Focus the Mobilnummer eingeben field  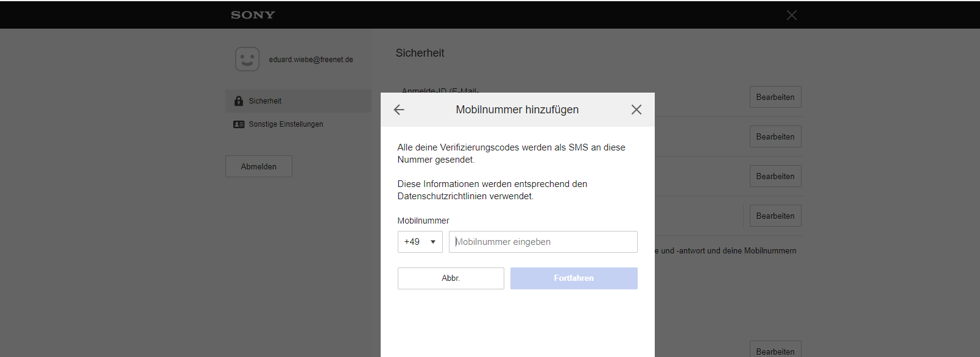(543, 242)
